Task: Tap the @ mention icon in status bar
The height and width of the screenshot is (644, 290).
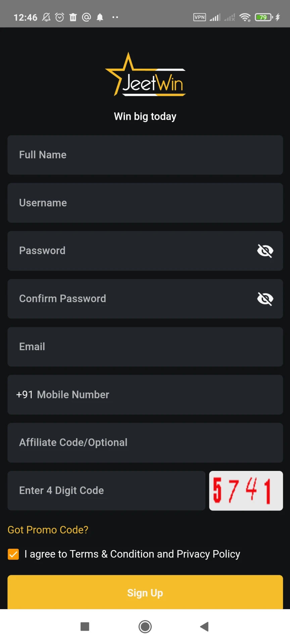Action: (x=86, y=17)
